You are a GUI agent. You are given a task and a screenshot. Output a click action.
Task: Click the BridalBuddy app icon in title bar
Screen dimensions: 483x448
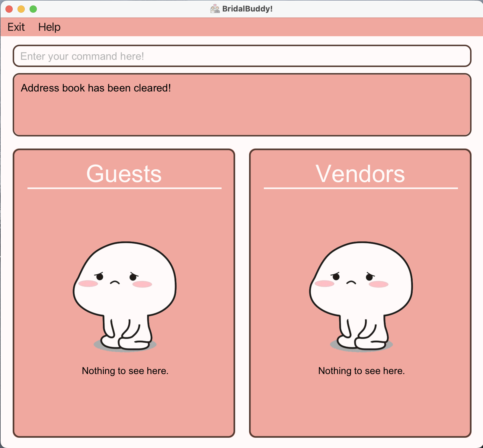coord(215,9)
